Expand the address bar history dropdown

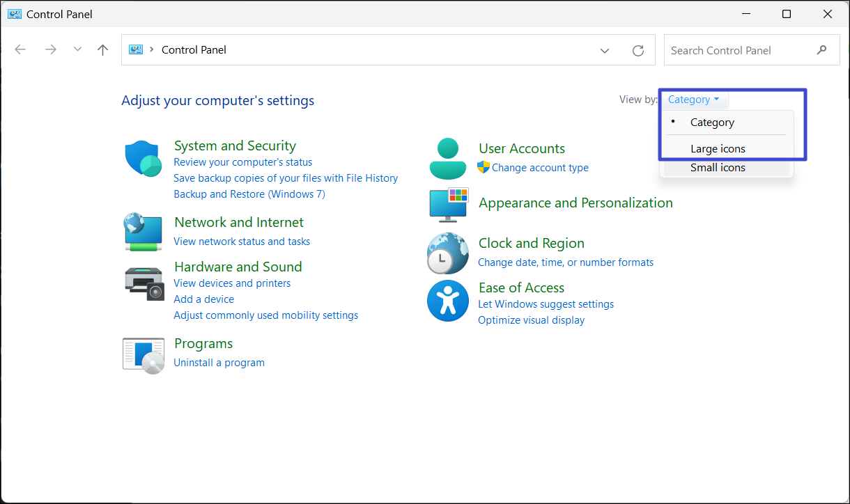pyautogui.click(x=605, y=50)
